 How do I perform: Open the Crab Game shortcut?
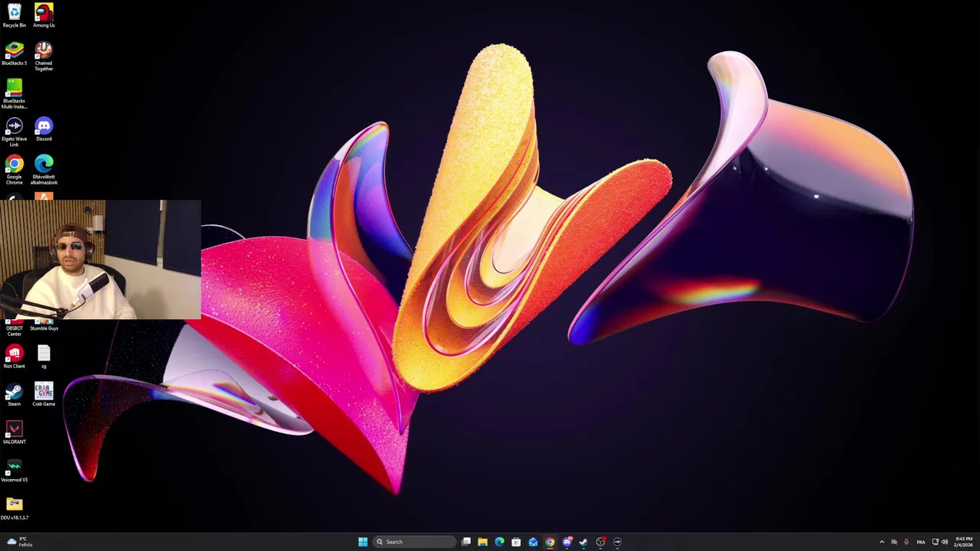(x=44, y=395)
